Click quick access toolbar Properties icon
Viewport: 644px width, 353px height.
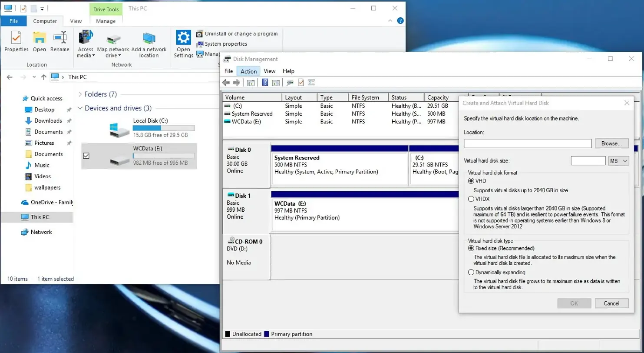pyautogui.click(x=23, y=8)
